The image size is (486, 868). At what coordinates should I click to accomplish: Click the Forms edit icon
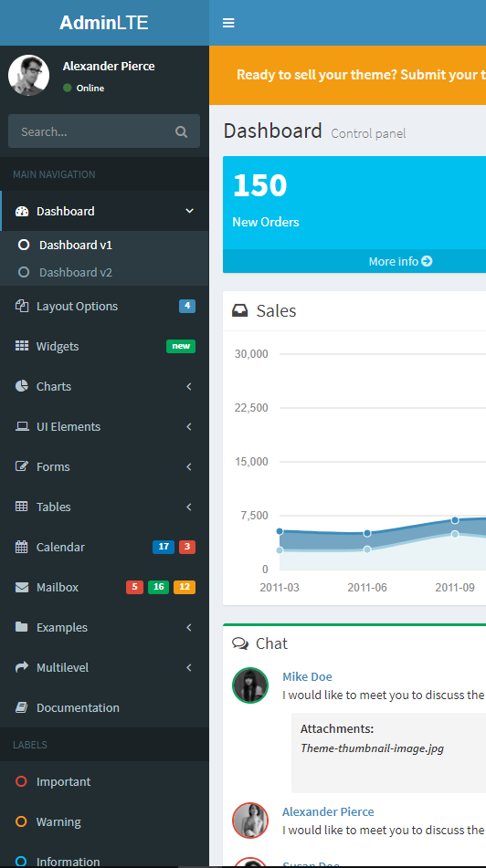22,466
